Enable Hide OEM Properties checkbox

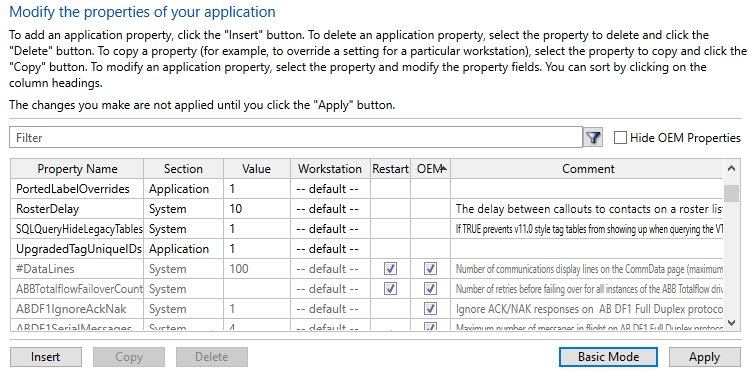[620, 138]
